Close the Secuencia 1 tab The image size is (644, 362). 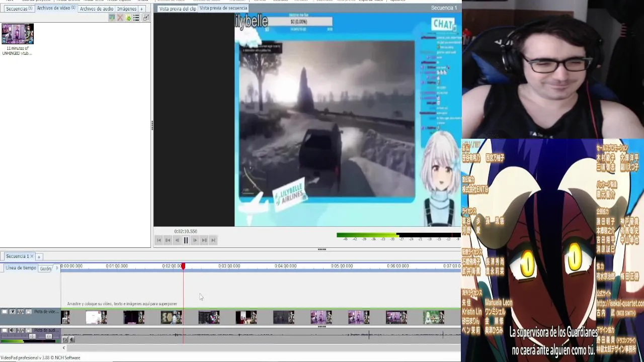pos(32,256)
